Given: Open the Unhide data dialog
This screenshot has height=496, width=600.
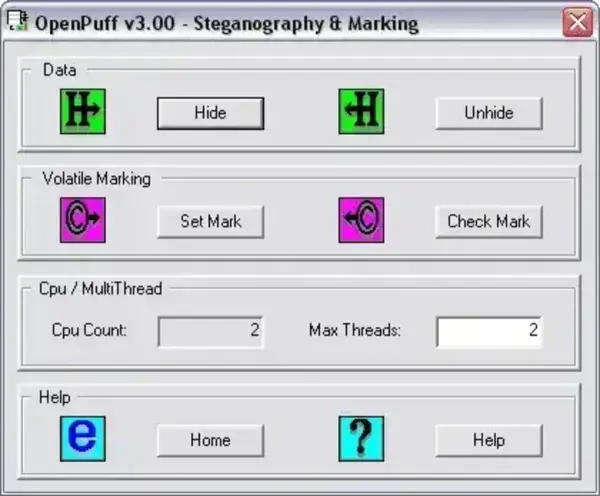Looking at the screenshot, I should pos(489,113).
